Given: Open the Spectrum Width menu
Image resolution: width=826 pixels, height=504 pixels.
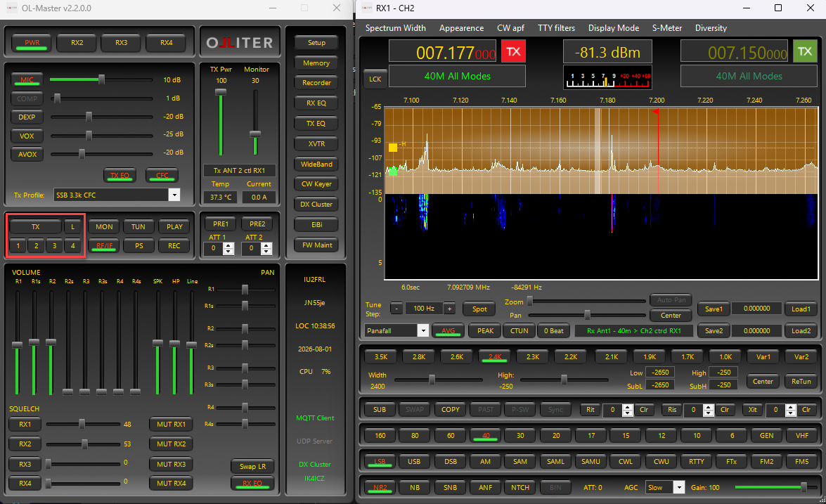Looking at the screenshot, I should pos(396,28).
